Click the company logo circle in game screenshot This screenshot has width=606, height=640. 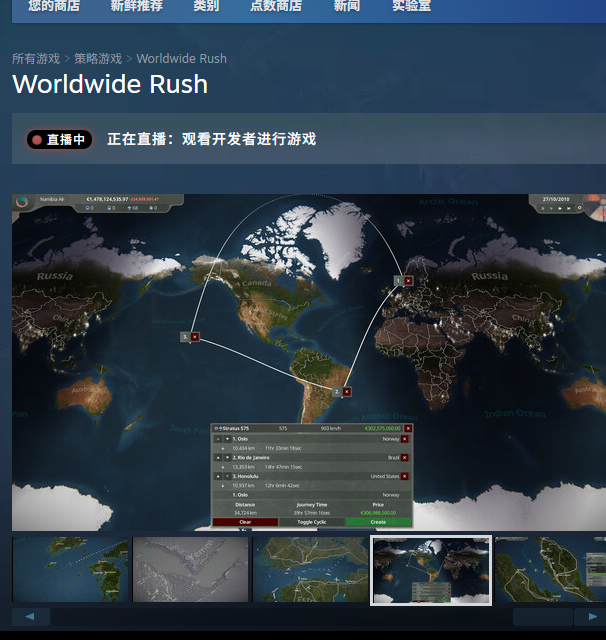click(x=22, y=201)
